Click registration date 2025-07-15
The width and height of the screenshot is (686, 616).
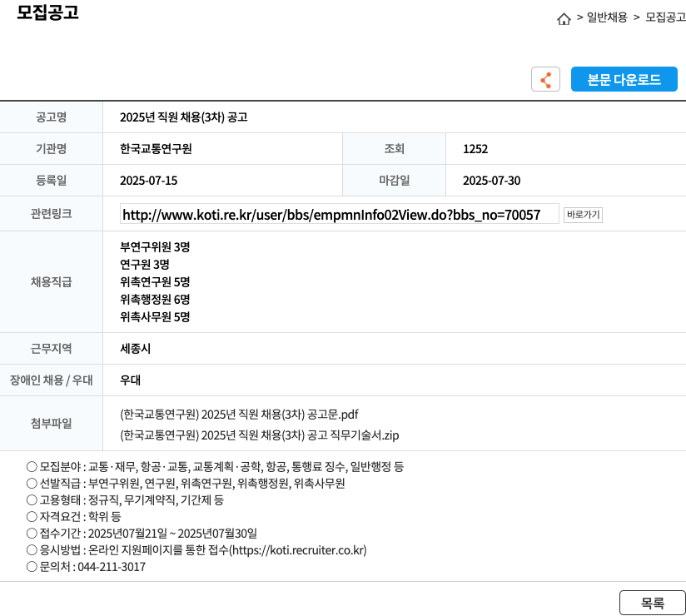149,181
